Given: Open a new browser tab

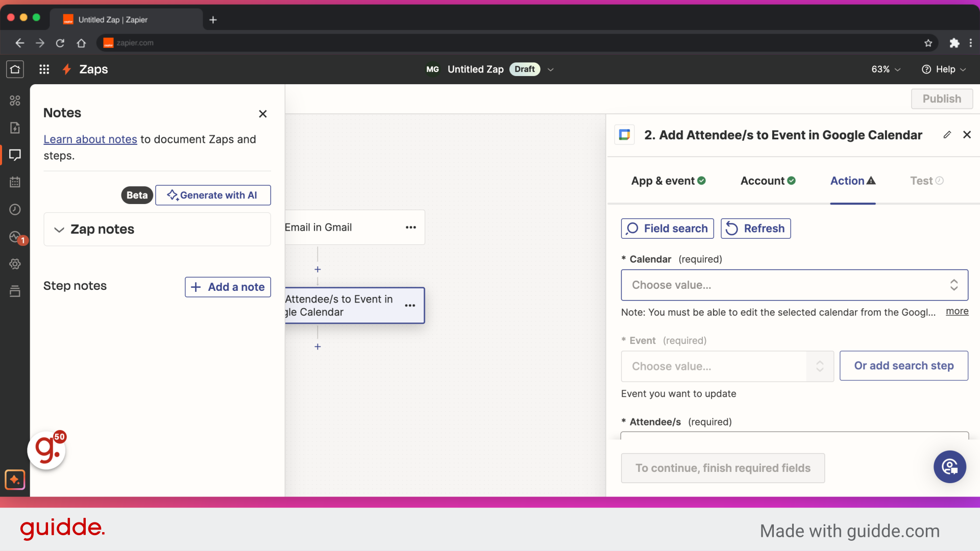Looking at the screenshot, I should 213,20.
